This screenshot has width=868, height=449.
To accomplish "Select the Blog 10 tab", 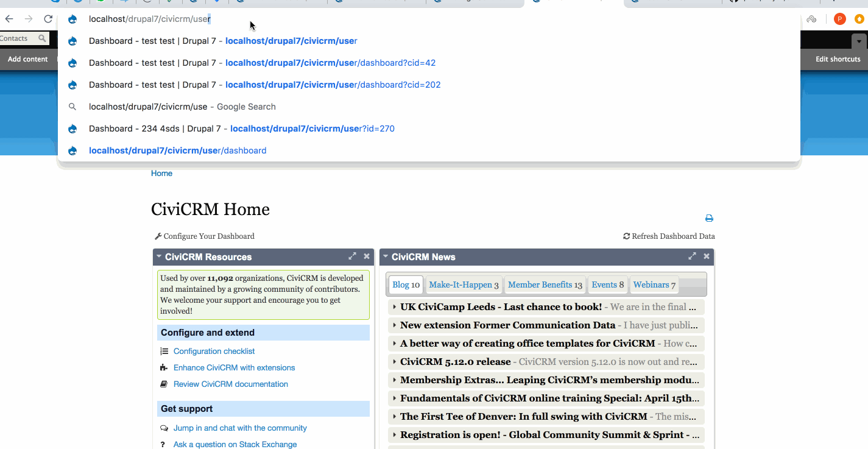I will [406, 285].
